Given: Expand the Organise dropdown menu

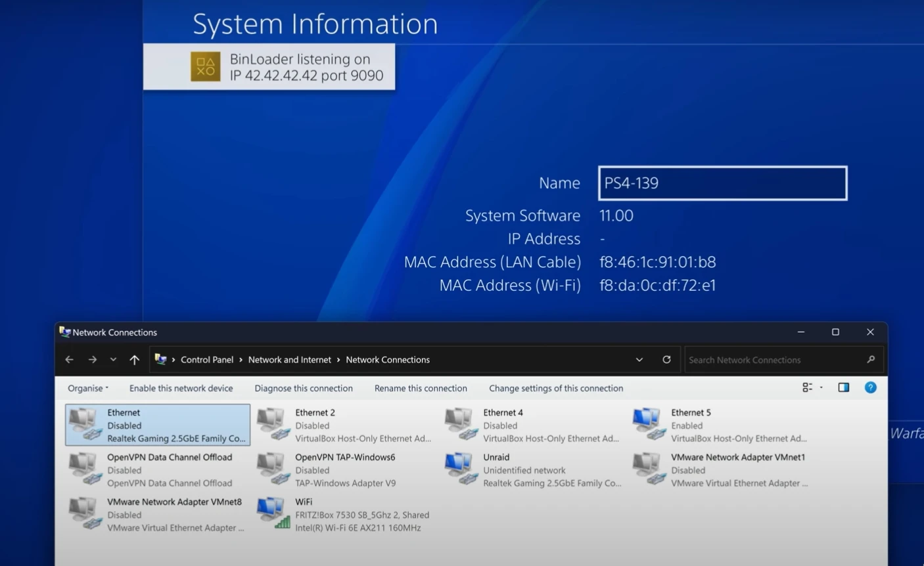Looking at the screenshot, I should click(88, 388).
